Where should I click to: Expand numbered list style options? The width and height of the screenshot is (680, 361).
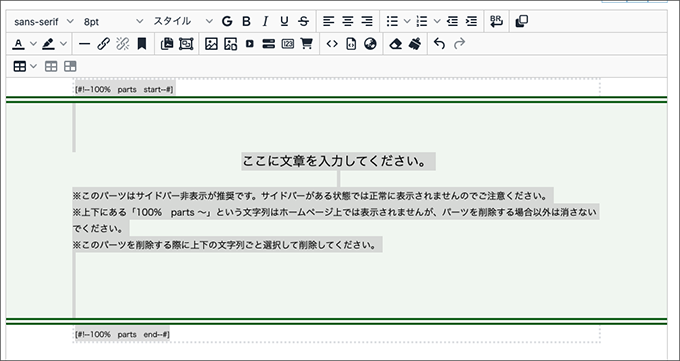[x=437, y=21]
